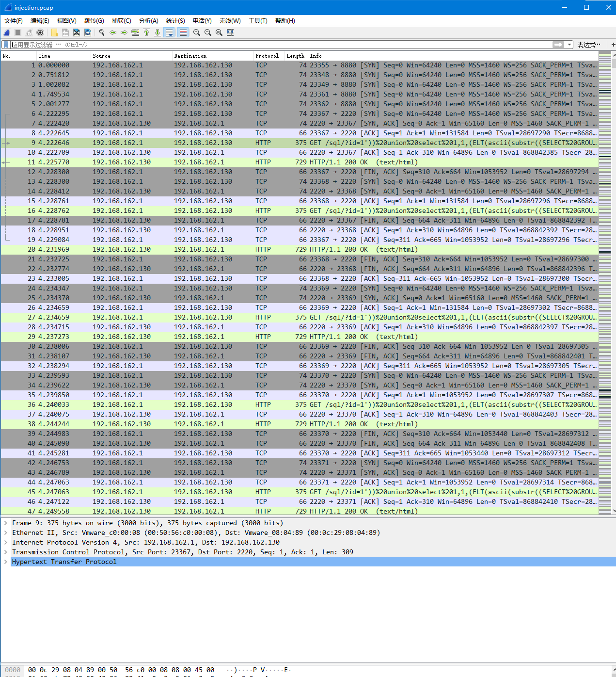Screen dimensions: 616x677
Task: Open the 帮助(H) menu
Action: pyautogui.click(x=285, y=21)
